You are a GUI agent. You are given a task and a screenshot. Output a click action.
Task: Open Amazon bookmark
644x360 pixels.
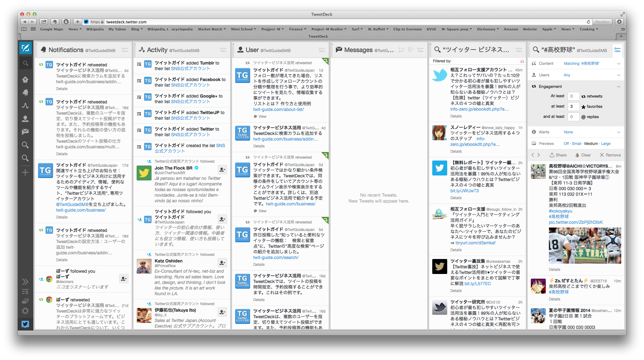coord(511,29)
